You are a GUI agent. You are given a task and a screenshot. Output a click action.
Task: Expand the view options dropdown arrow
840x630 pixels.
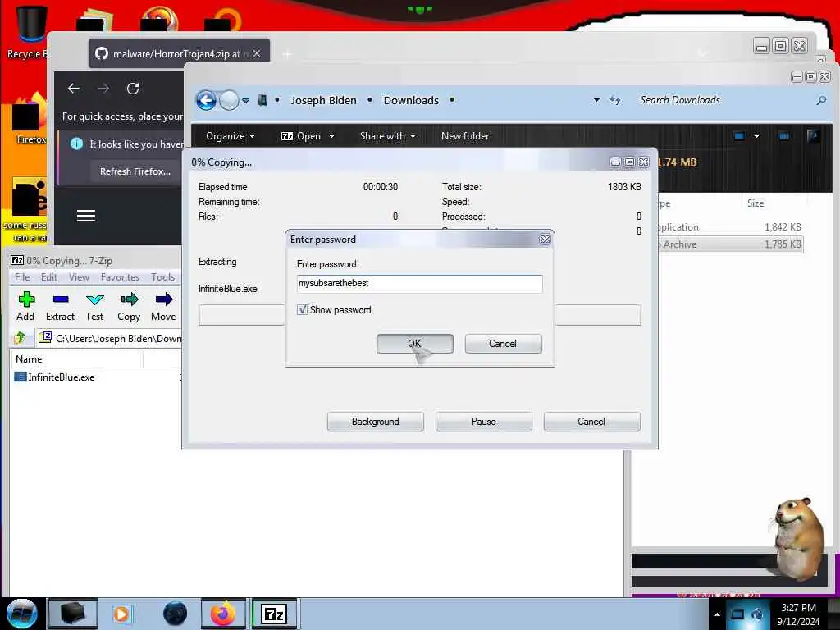pos(756,136)
